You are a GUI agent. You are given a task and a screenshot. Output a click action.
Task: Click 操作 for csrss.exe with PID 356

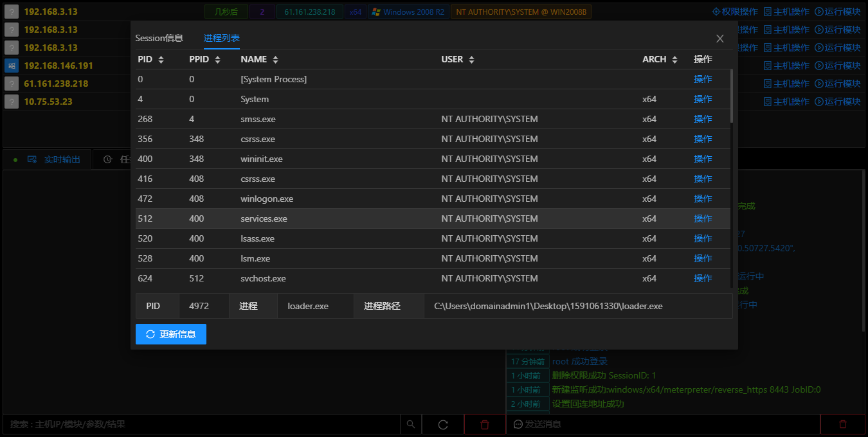point(703,139)
